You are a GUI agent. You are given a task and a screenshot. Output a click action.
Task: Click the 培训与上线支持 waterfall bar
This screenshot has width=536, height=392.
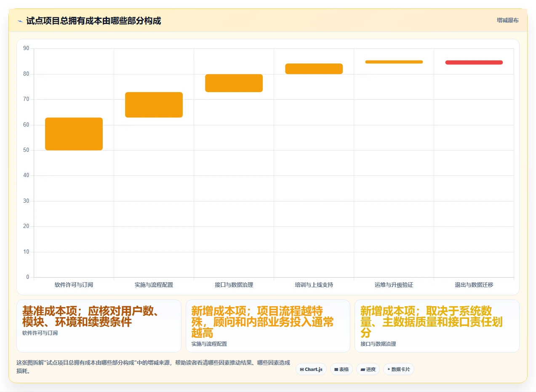[314, 69]
